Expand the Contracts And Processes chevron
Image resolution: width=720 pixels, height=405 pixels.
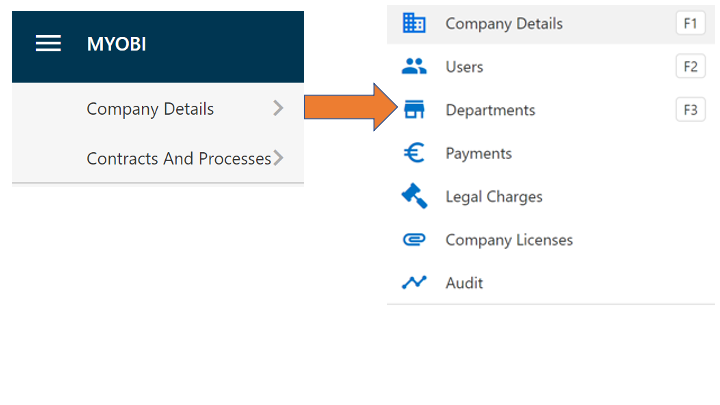[x=278, y=158]
